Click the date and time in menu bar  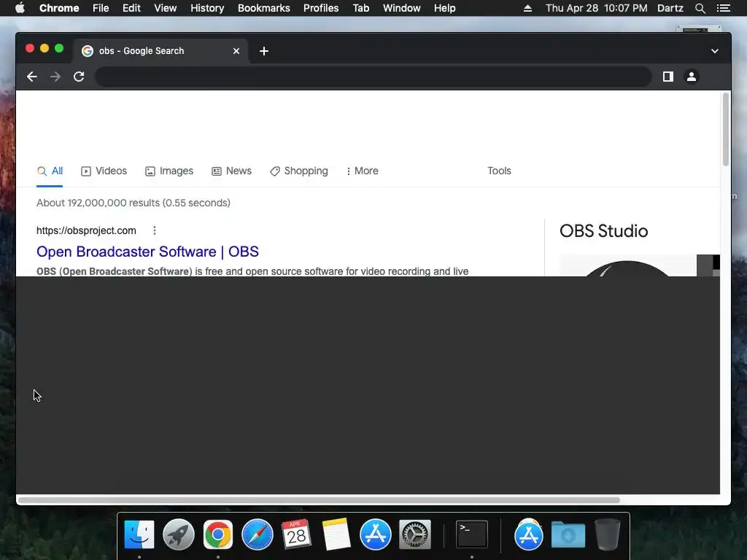tap(597, 8)
